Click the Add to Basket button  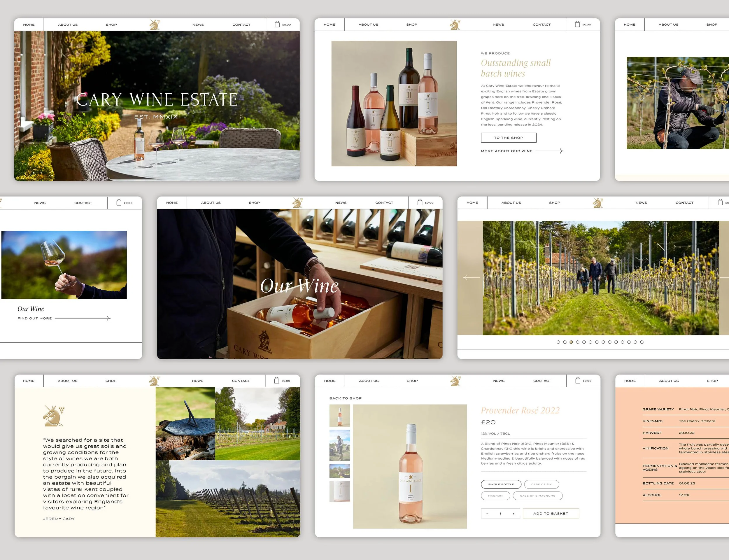[551, 514]
